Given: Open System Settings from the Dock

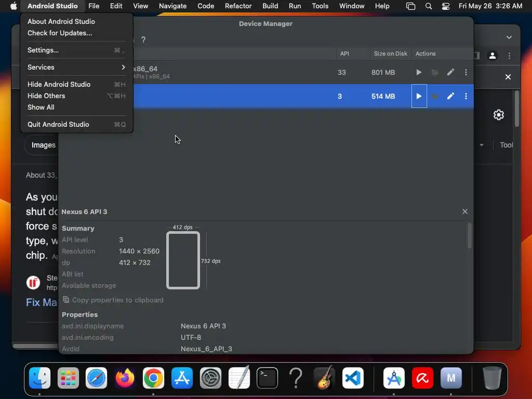Looking at the screenshot, I should (210, 378).
